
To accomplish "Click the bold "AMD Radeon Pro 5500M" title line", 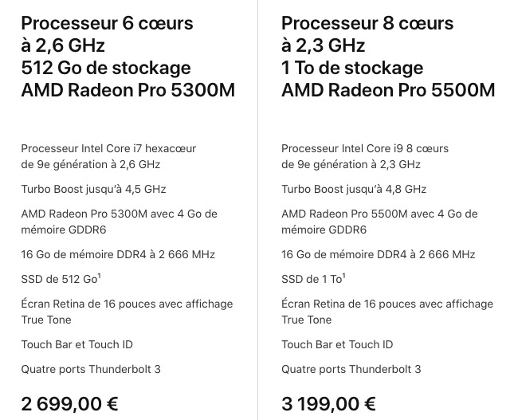I will [x=388, y=90].
